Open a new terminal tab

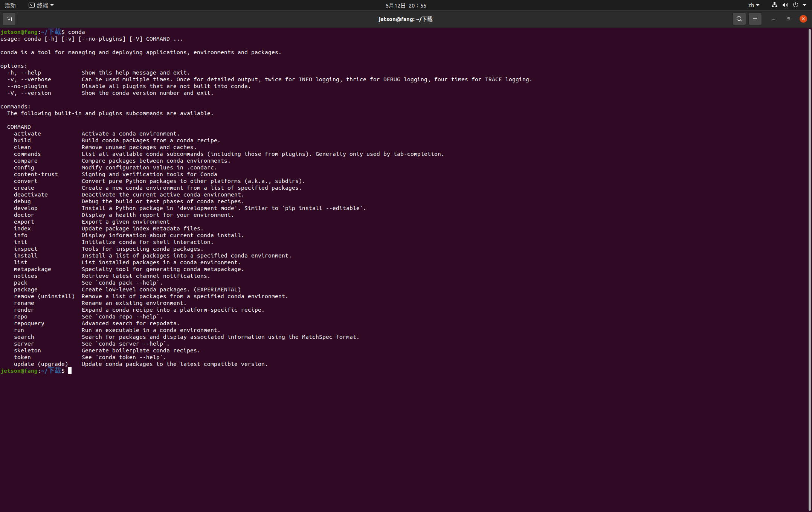point(9,19)
